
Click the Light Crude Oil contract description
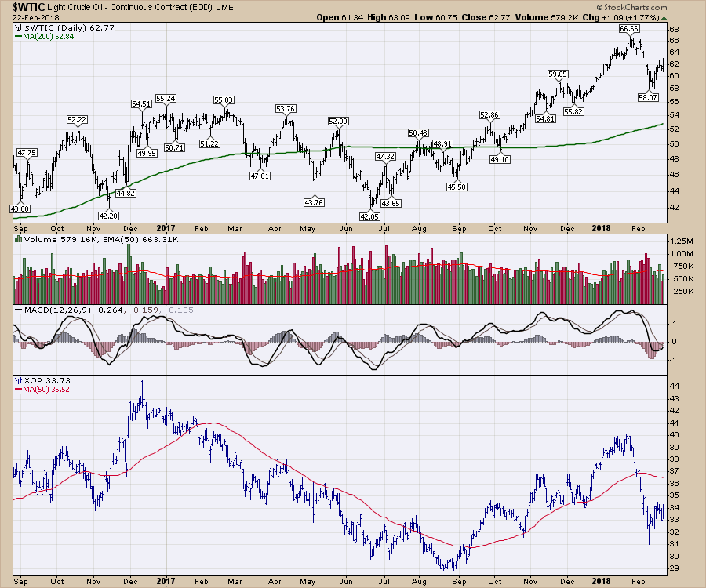(x=130, y=8)
